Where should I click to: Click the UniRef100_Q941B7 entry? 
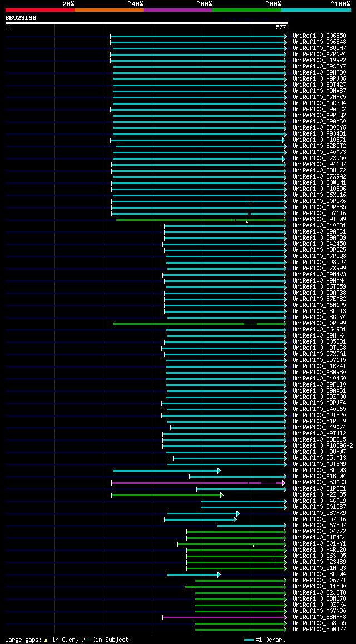point(319,164)
